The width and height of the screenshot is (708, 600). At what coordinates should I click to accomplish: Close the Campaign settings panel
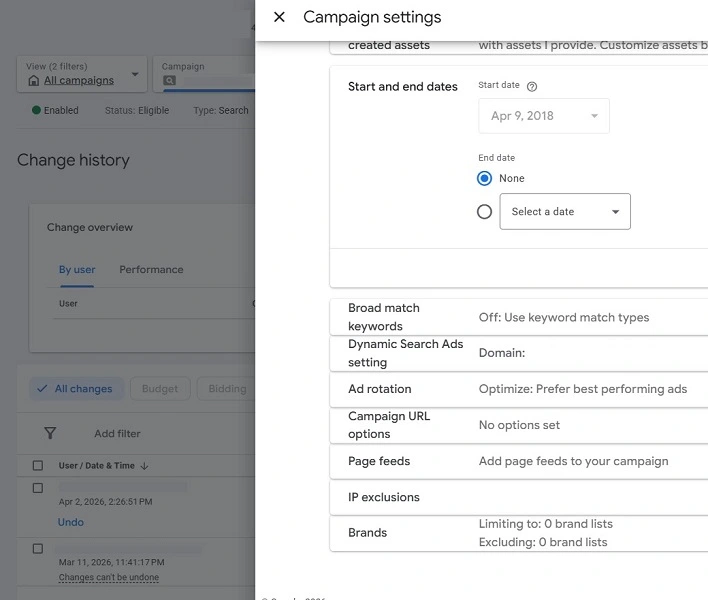[x=279, y=17]
